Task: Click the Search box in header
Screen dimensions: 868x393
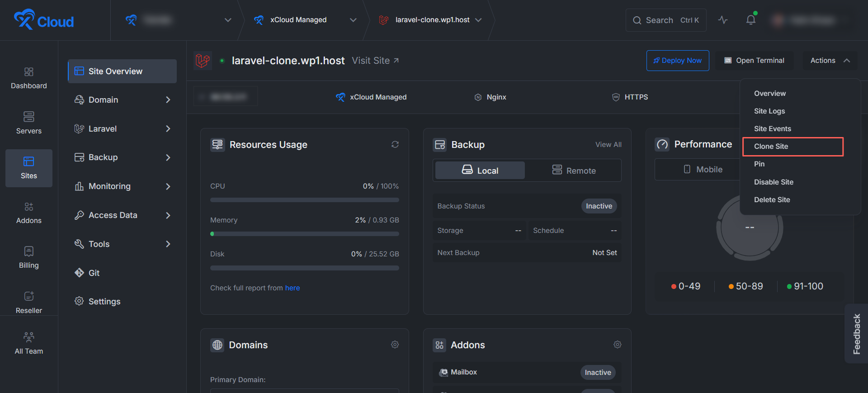Action: [x=666, y=20]
